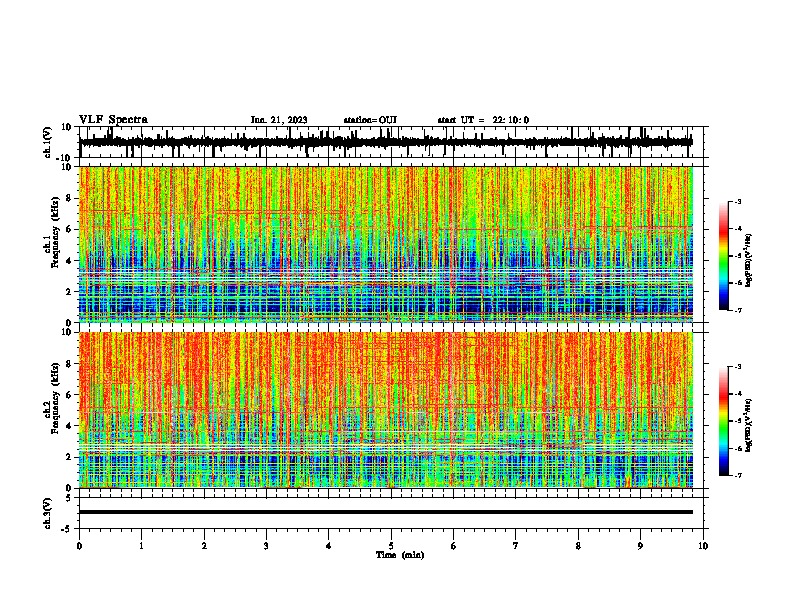The width and height of the screenshot is (792, 612).
Task: Click ch.2 color bar log(PSD) label
Action: coord(748,426)
